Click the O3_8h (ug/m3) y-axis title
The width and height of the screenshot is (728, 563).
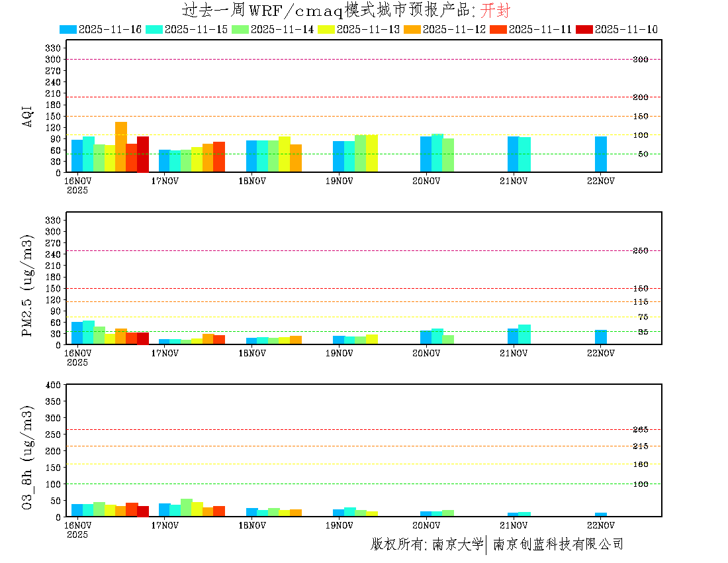28,456
